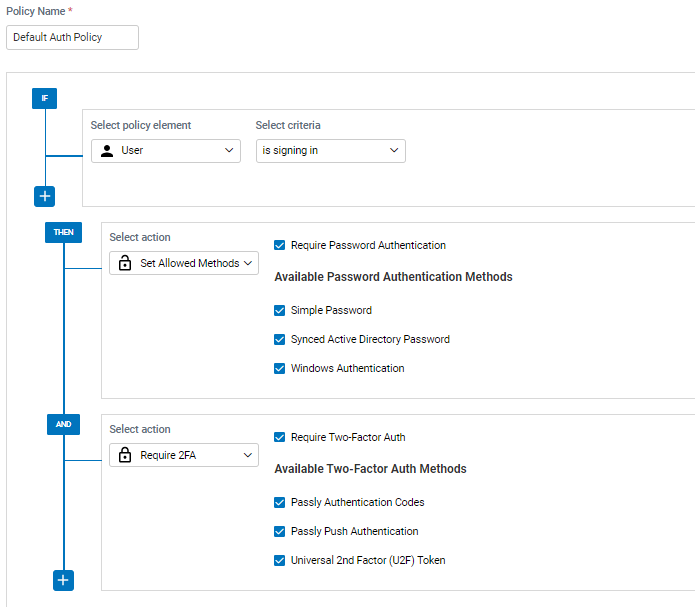Click the blue IF condition badge

click(44, 98)
